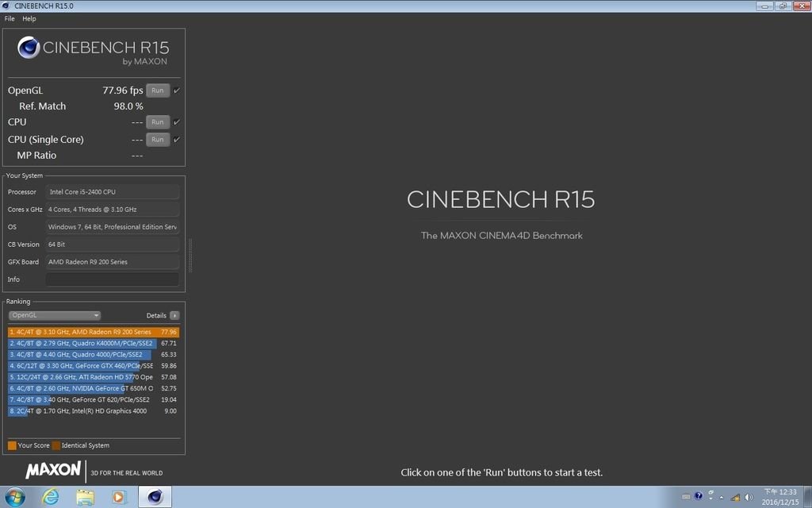Focus the empty Info input field

tap(113, 279)
